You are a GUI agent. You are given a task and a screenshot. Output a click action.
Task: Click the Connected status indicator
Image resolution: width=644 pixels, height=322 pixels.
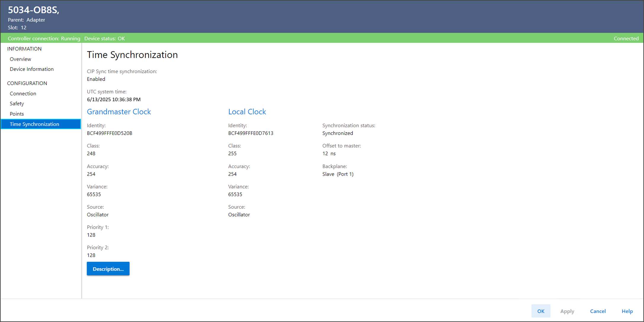tap(626, 39)
